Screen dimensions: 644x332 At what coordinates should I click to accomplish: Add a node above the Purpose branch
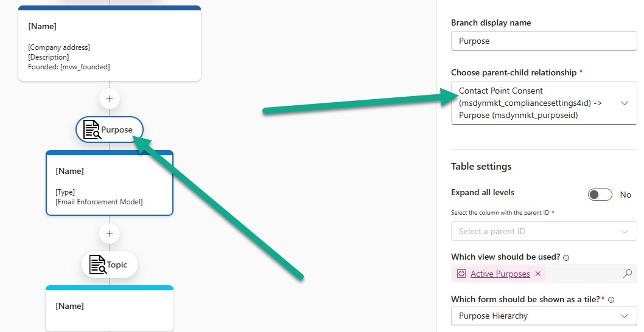click(110, 98)
